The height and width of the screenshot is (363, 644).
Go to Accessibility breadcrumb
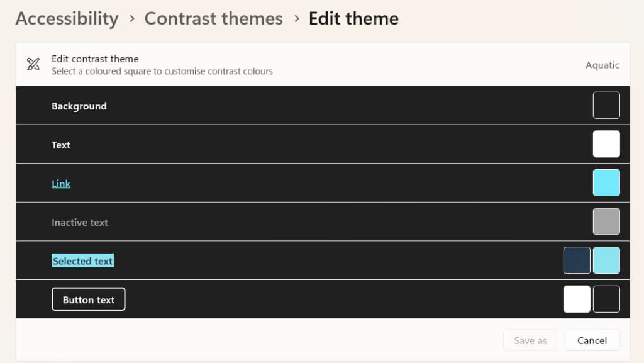tap(67, 19)
